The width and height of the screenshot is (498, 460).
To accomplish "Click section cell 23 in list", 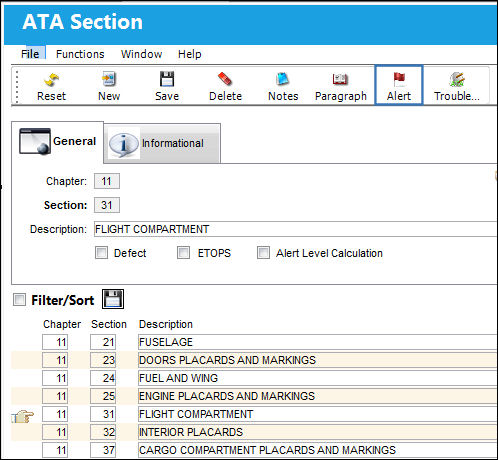I will pos(103,360).
